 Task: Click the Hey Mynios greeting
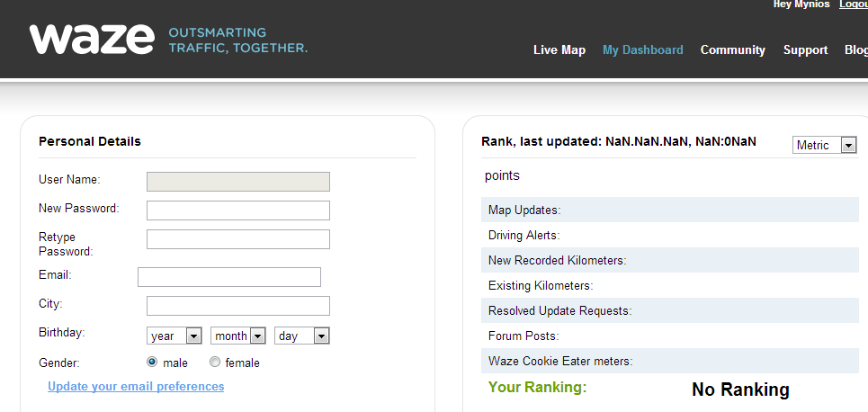801,4
